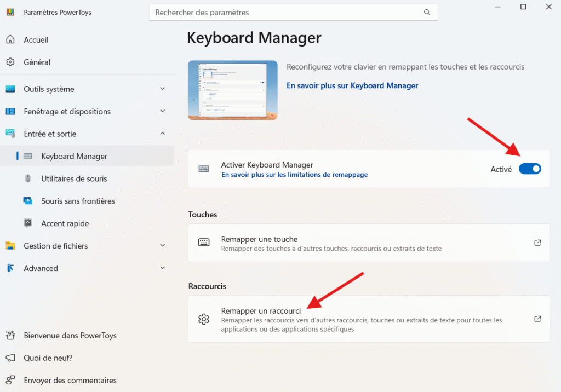
Task: Open external icon for Remapper une touche
Action: point(537,243)
